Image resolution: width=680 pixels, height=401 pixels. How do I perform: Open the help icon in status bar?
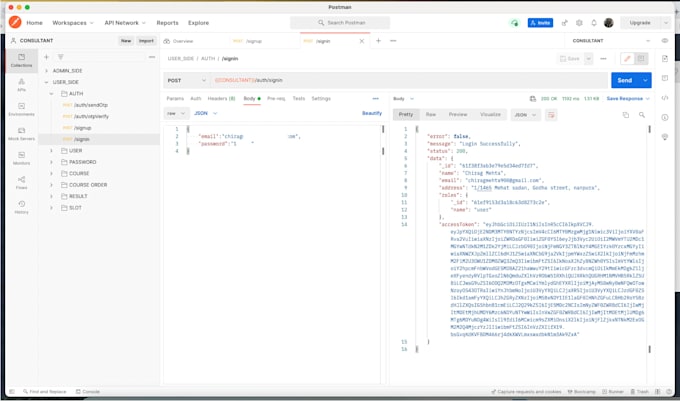(669, 391)
